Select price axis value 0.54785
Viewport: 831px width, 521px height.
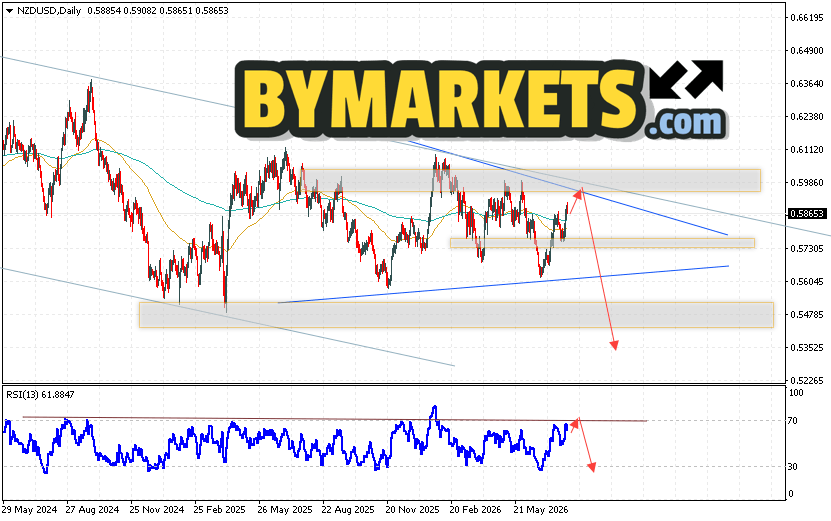pyautogui.click(x=807, y=315)
